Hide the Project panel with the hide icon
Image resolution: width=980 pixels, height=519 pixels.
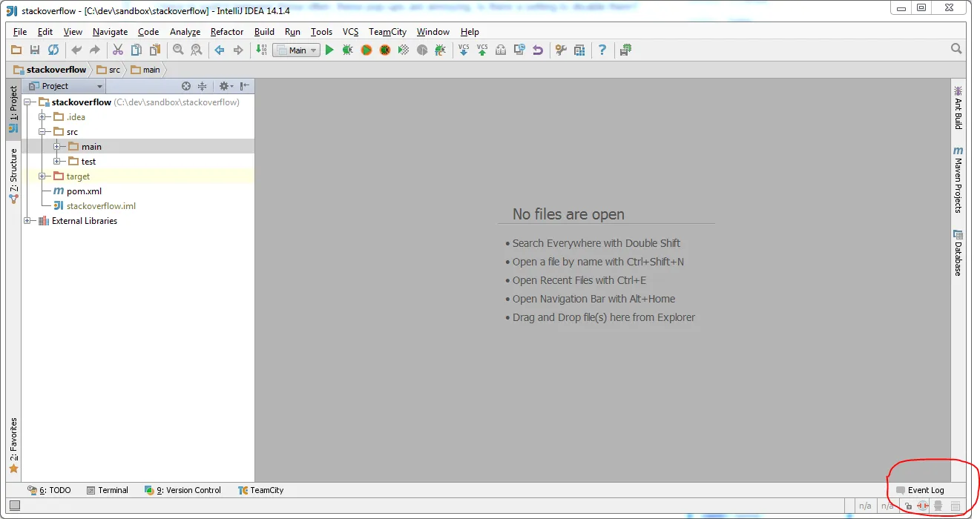[245, 86]
